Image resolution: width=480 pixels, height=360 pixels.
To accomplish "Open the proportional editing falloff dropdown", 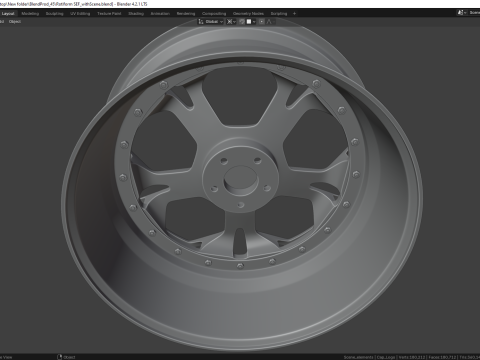I will (270, 22).
